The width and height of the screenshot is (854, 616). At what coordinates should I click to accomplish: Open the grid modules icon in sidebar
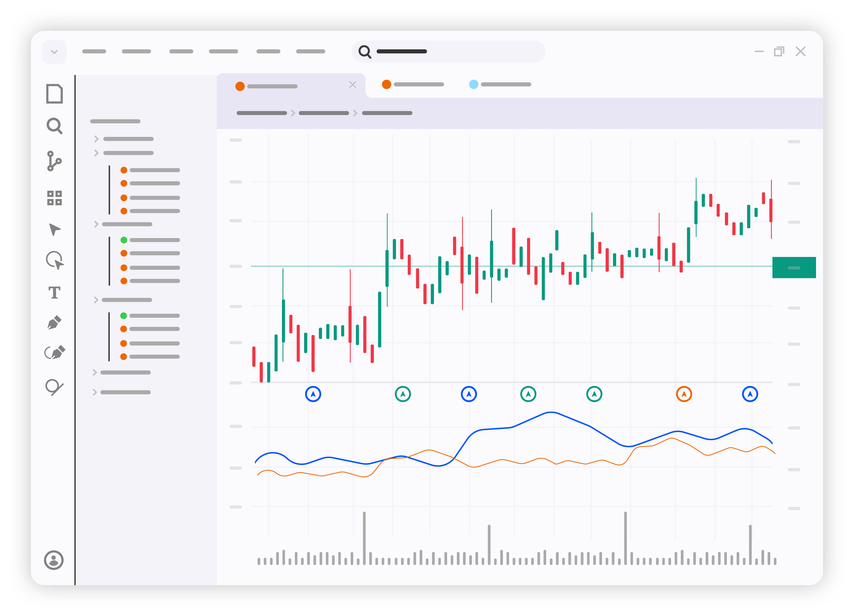(54, 198)
